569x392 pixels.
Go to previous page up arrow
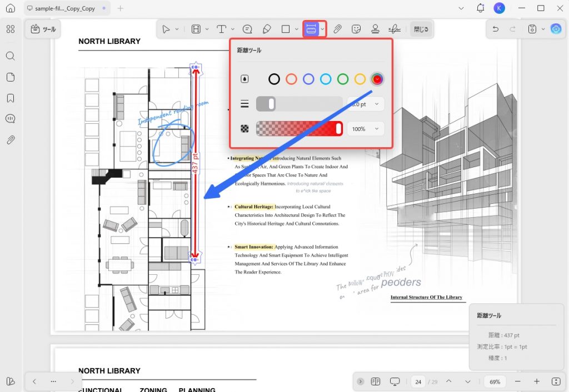[x=449, y=381]
